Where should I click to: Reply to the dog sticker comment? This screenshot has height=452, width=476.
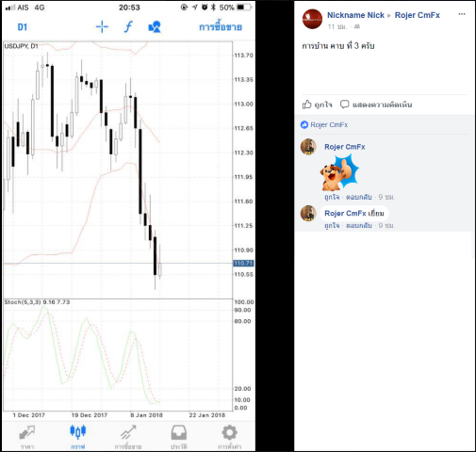pyautogui.click(x=359, y=197)
